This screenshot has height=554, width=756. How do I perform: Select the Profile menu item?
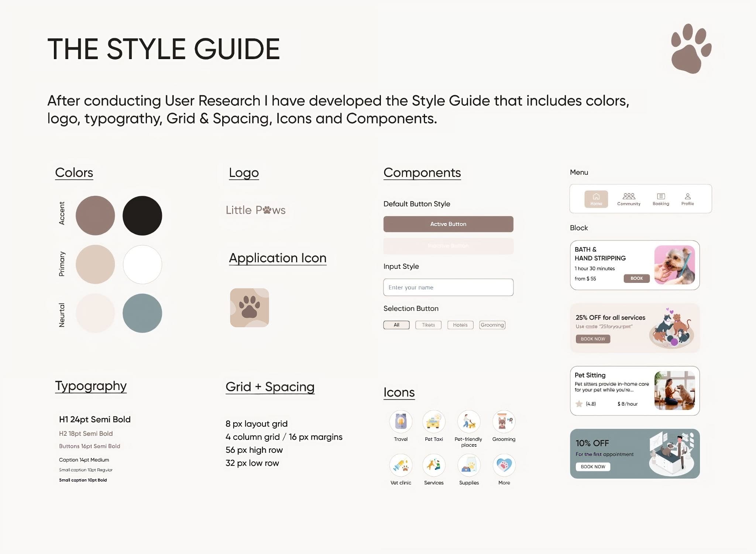[x=687, y=198]
